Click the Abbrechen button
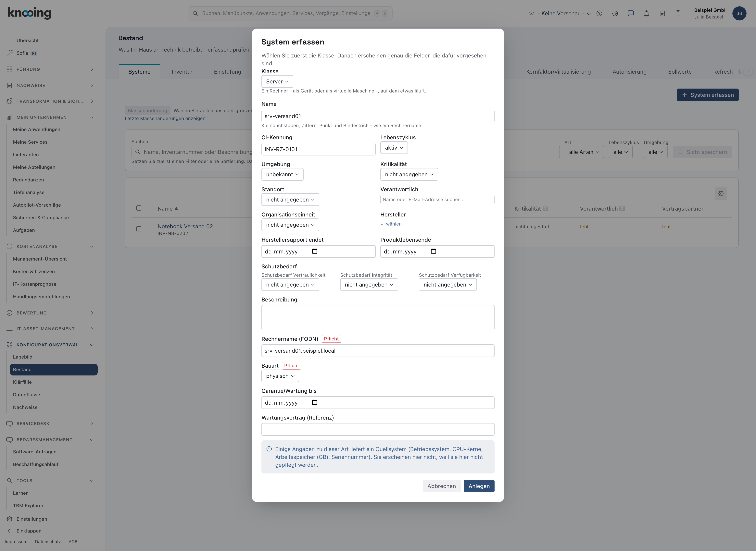 coord(441,486)
